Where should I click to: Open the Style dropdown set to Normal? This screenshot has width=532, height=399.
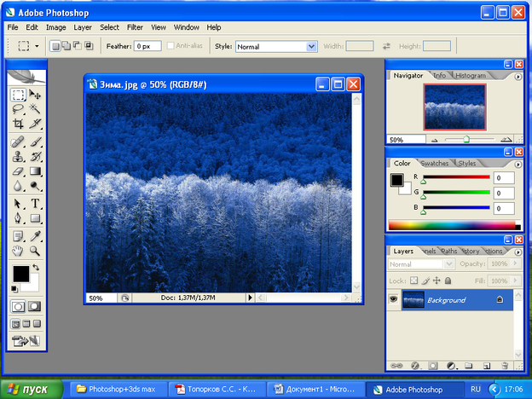click(276, 47)
